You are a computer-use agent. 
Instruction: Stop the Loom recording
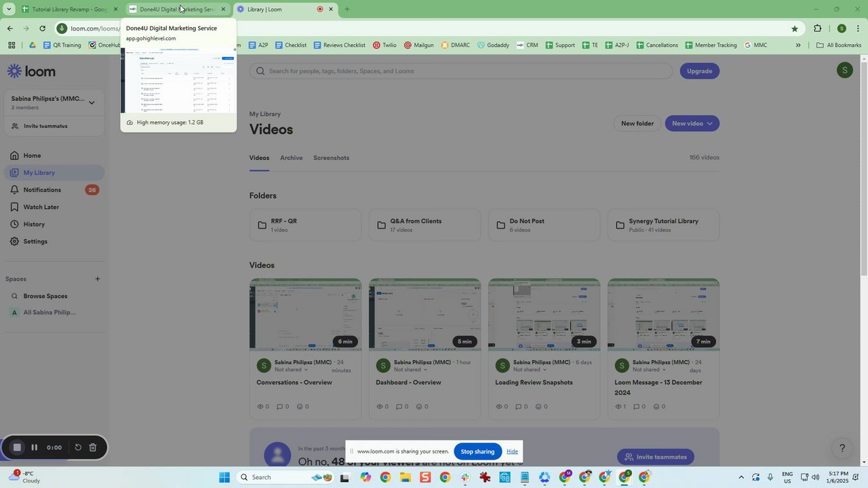17,447
